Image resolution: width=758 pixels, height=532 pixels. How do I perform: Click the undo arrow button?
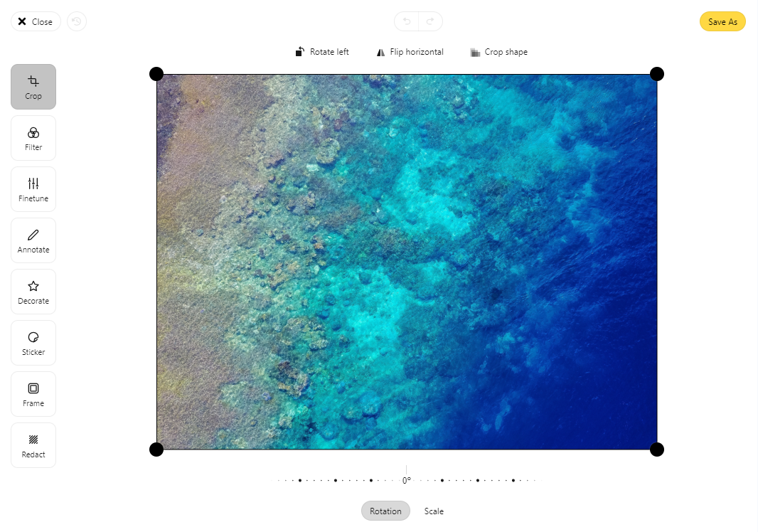click(407, 21)
